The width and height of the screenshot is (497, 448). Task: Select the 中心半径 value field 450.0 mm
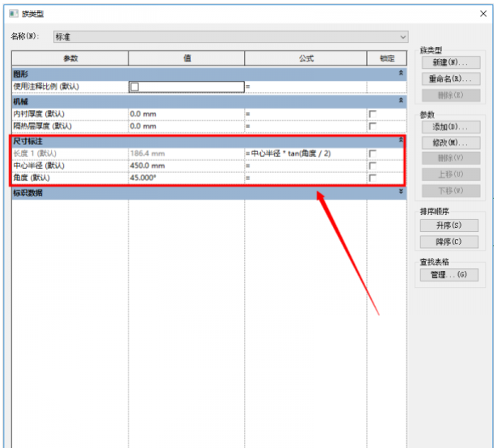pos(186,166)
